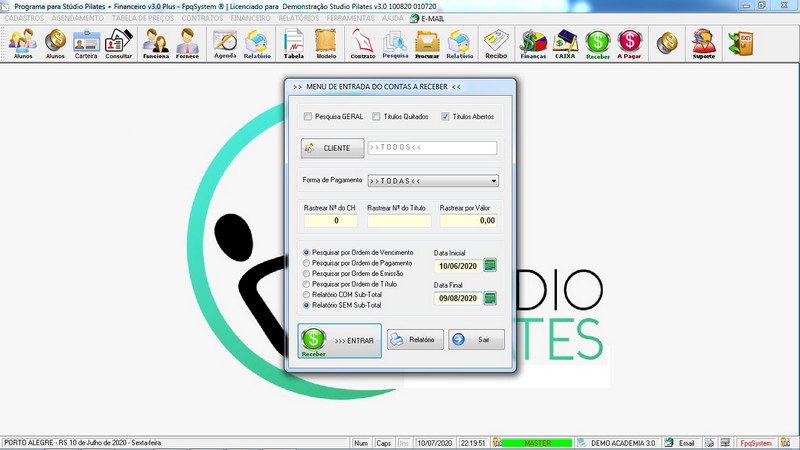Click the green Receber toolbar icon
The width and height of the screenshot is (800, 450).
[597, 44]
